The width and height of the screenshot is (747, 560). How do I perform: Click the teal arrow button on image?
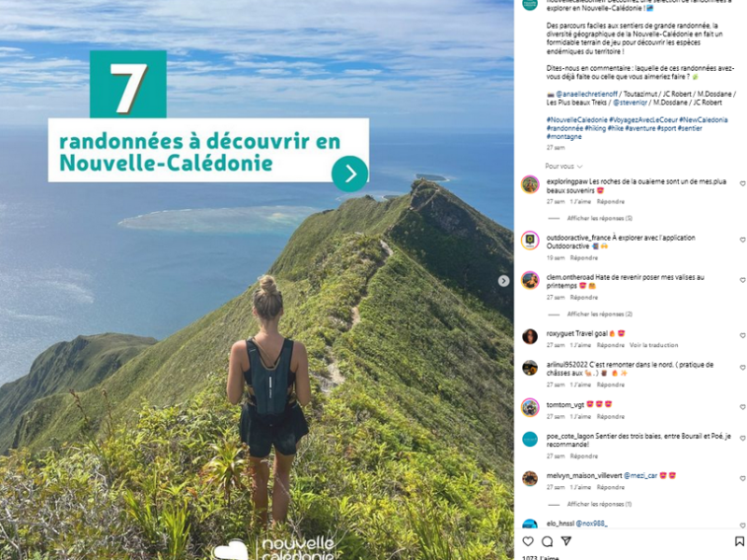(349, 174)
